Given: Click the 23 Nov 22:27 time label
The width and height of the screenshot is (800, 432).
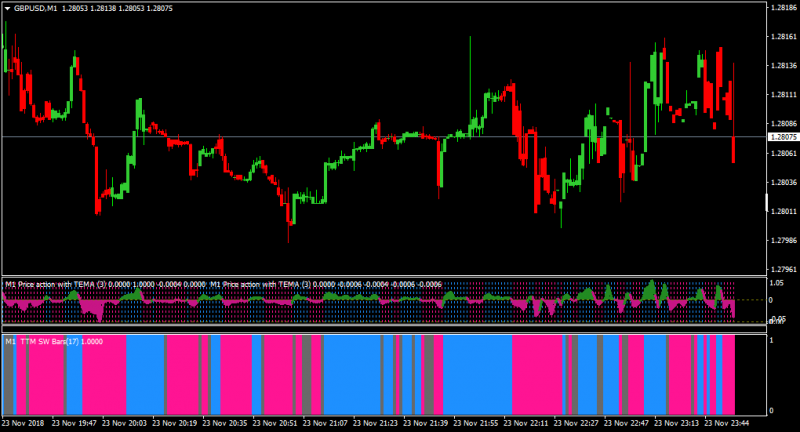Looking at the screenshot, I should click(x=577, y=423).
